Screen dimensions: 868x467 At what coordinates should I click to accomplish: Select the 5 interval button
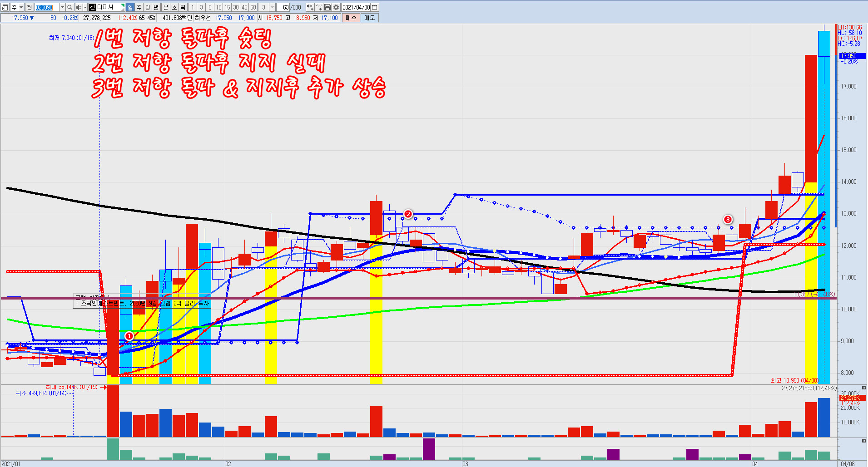click(x=210, y=7)
